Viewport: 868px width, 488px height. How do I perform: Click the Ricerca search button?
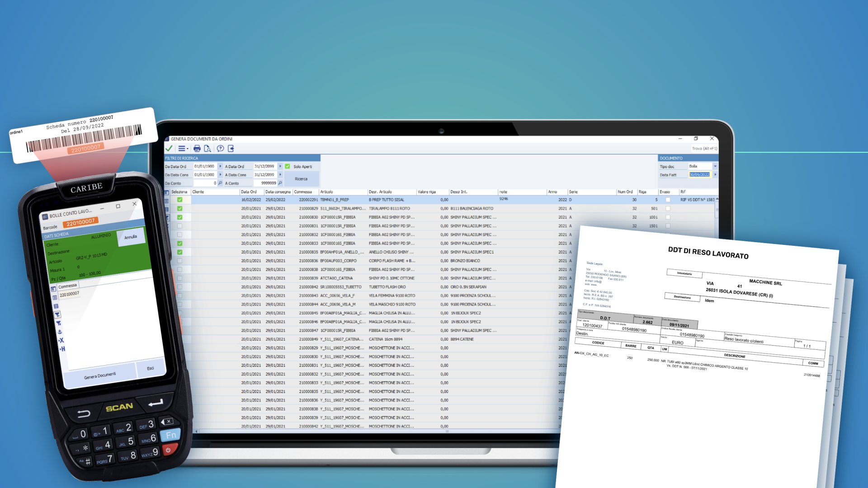[301, 179]
